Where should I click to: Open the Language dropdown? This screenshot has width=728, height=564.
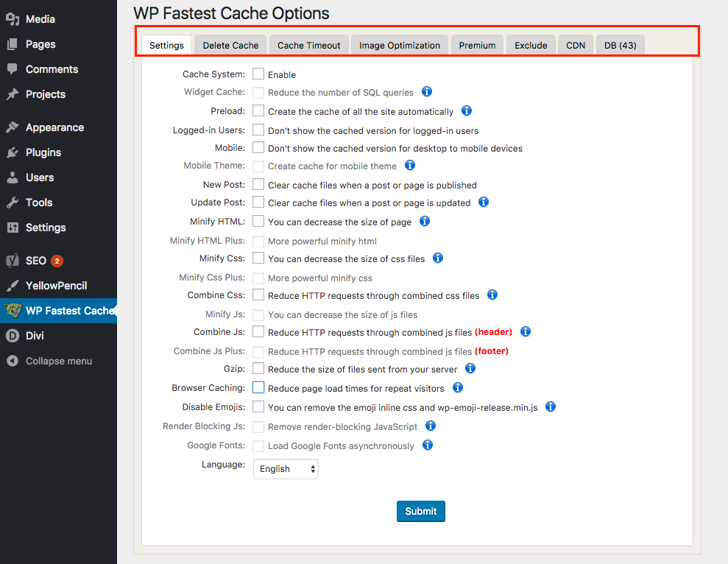pos(286,469)
